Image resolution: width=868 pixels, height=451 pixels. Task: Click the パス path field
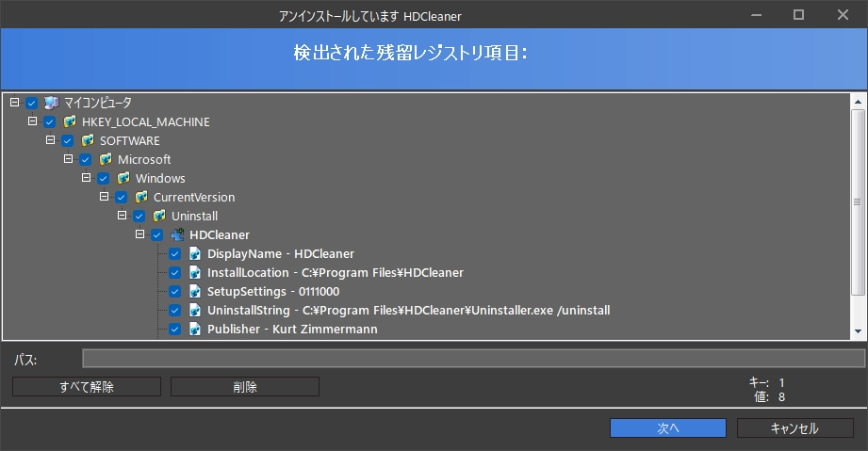(x=473, y=359)
